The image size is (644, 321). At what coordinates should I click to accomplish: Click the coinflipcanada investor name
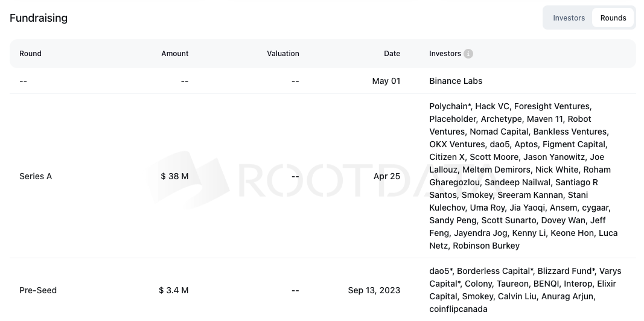click(458, 309)
